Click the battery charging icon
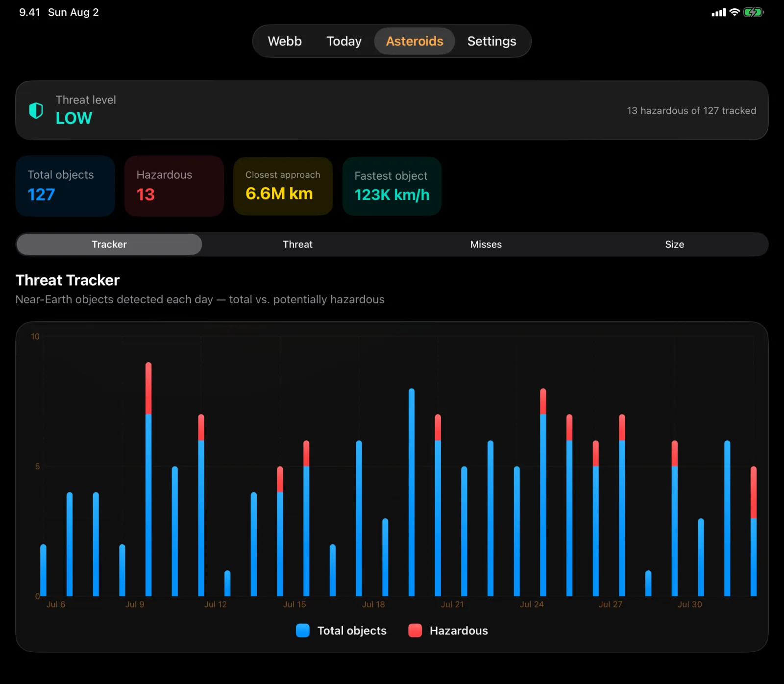Image resolution: width=784 pixels, height=684 pixels. [x=753, y=12]
